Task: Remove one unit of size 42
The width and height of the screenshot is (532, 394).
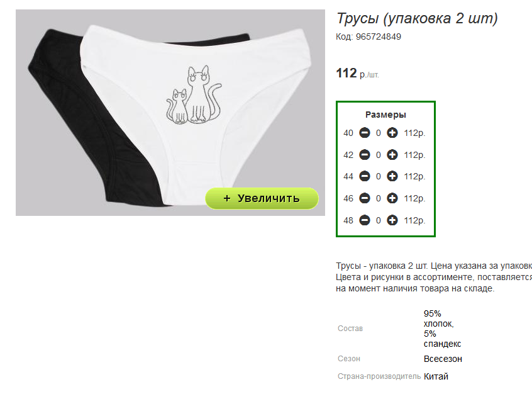Action: click(x=365, y=155)
